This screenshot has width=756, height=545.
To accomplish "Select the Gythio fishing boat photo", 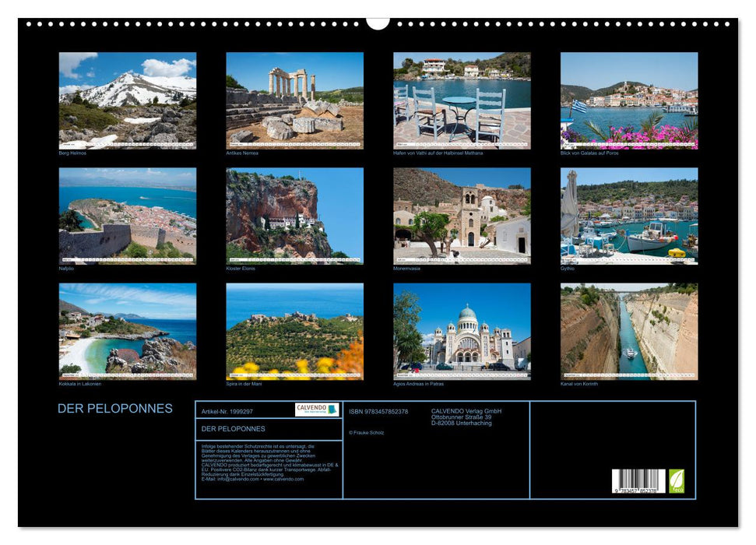I will point(629,216).
